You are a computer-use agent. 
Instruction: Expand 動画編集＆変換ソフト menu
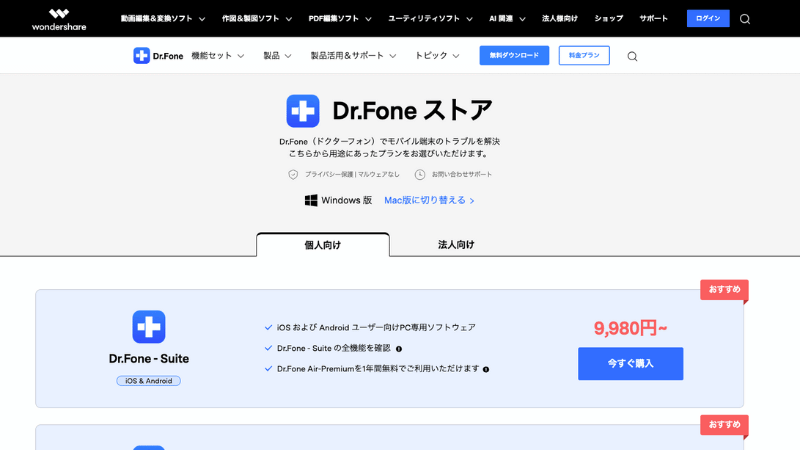[163, 19]
